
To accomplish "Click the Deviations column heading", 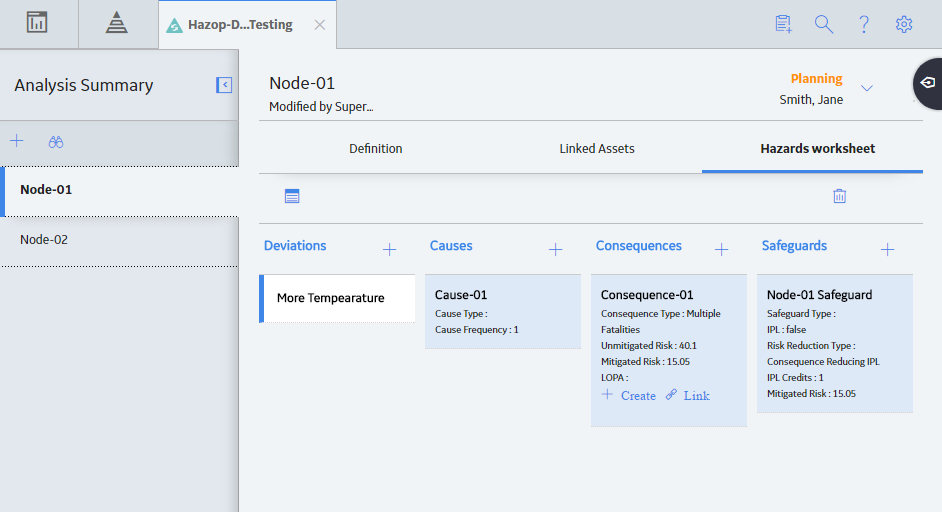I will (x=295, y=246).
